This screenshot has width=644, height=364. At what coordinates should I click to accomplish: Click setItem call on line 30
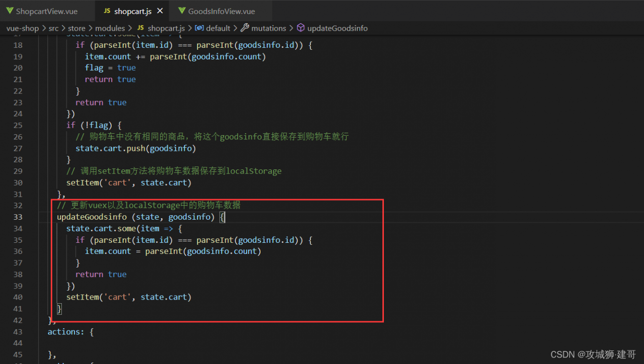pos(129,183)
